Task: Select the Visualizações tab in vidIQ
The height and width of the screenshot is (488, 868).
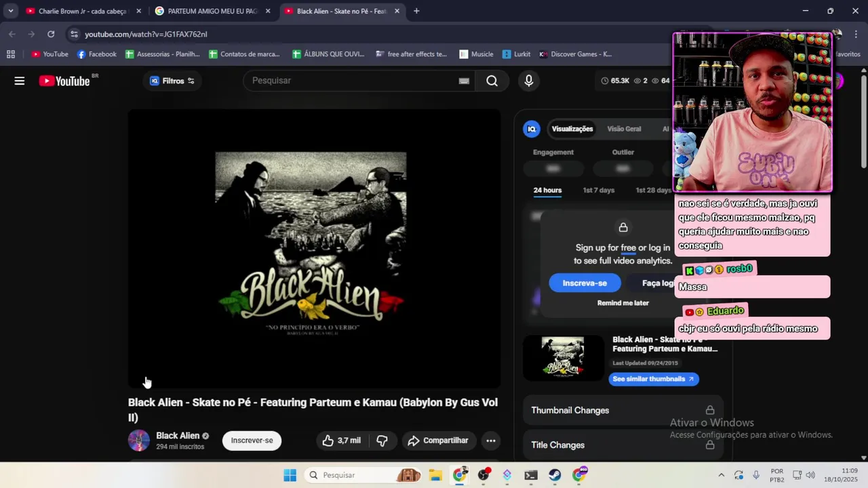Action: click(572, 129)
